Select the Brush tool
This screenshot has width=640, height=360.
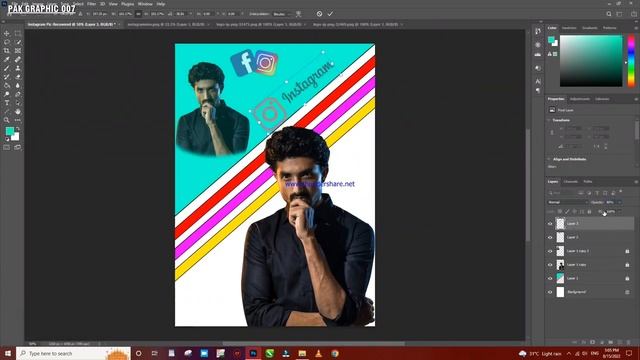(7, 68)
